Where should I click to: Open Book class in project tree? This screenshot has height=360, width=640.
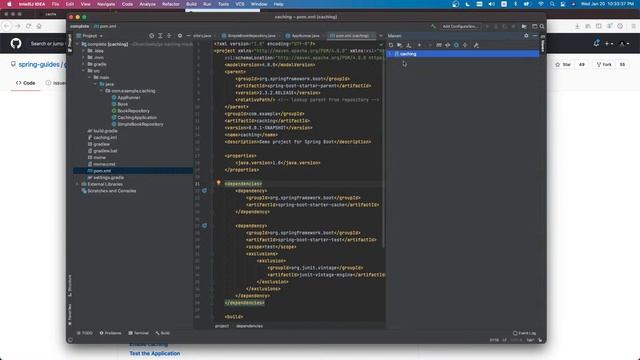click(x=120, y=104)
